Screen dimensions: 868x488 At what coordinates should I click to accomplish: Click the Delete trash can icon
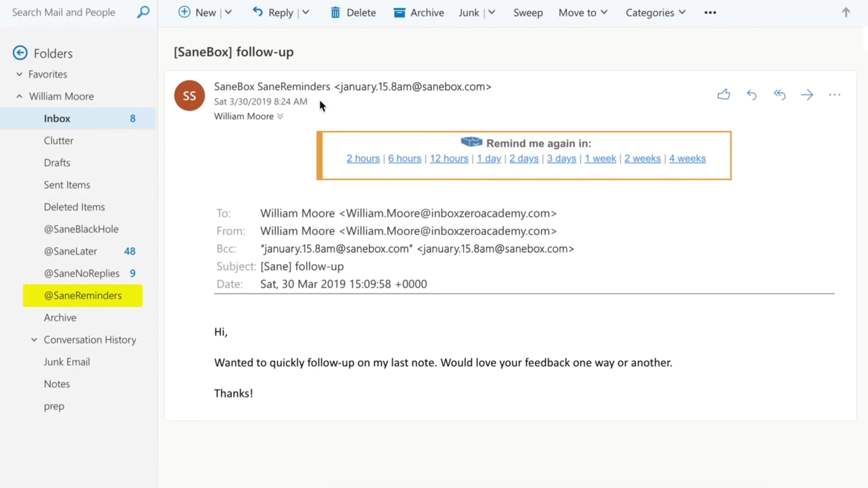coord(335,13)
